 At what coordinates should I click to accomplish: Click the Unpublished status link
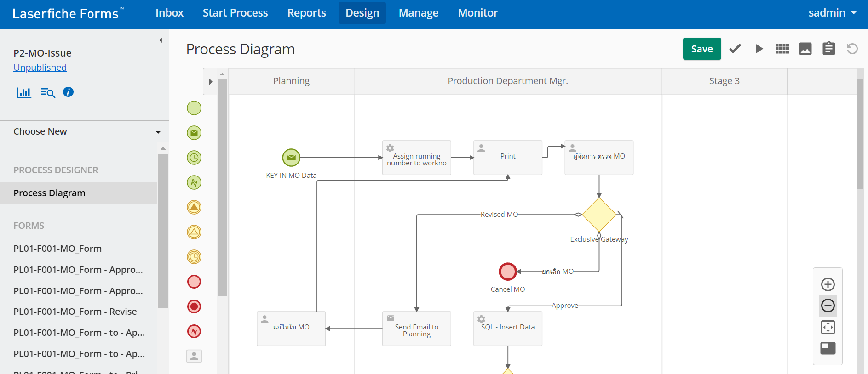(40, 68)
